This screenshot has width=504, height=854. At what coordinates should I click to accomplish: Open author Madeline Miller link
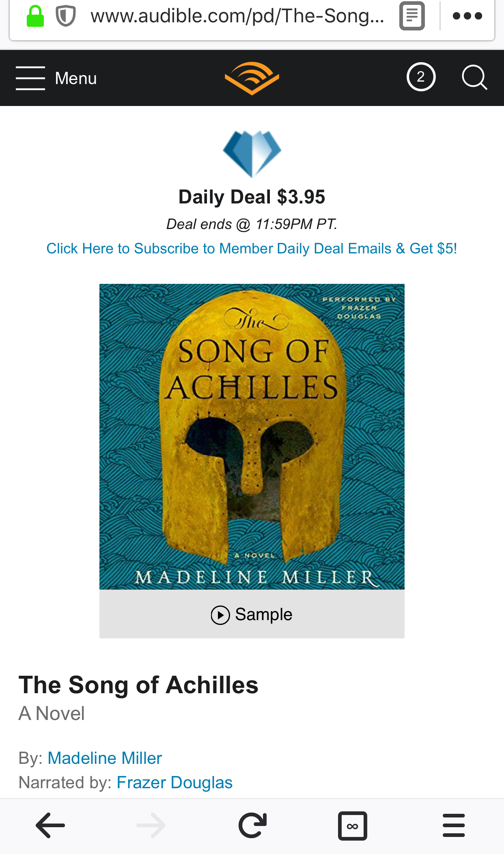point(105,758)
